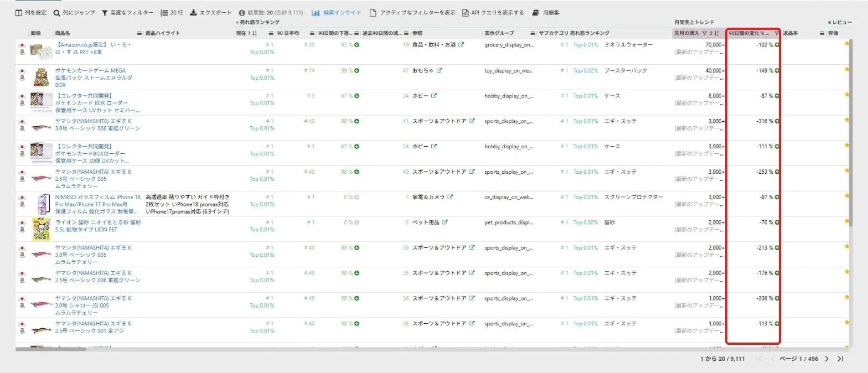Click the NIMASO iPhone film thumbnail
Image resolution: width=868 pixels, height=373 pixels.
[x=43, y=204]
